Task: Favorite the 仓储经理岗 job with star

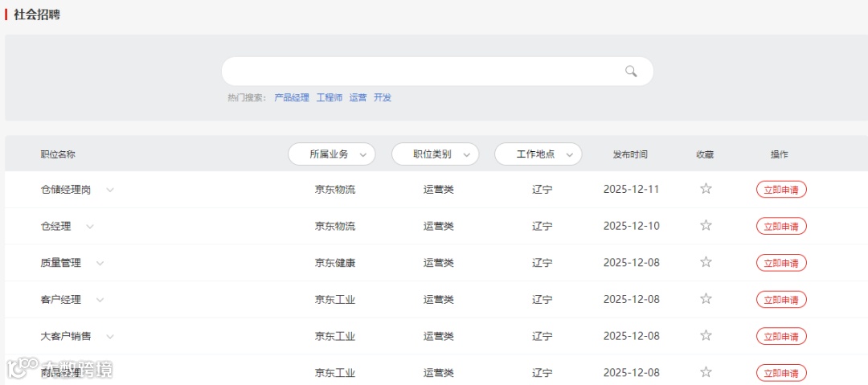Action: 706,189
